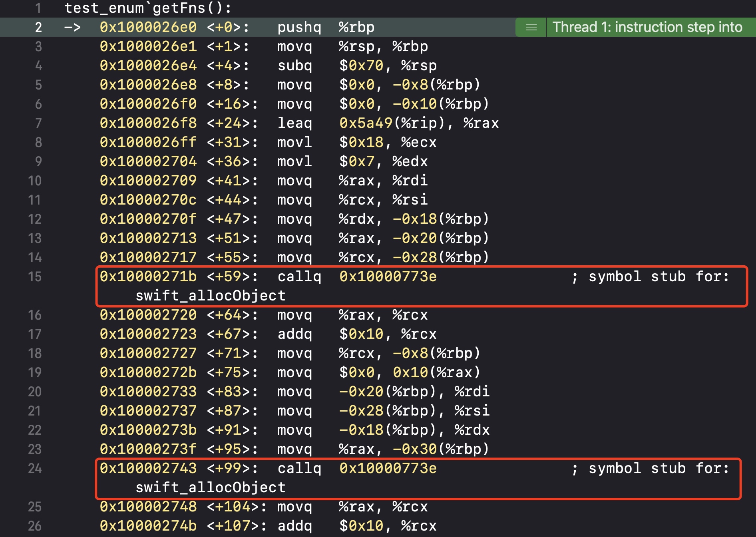
Task: Select address 0x100002709
Action: (148, 181)
